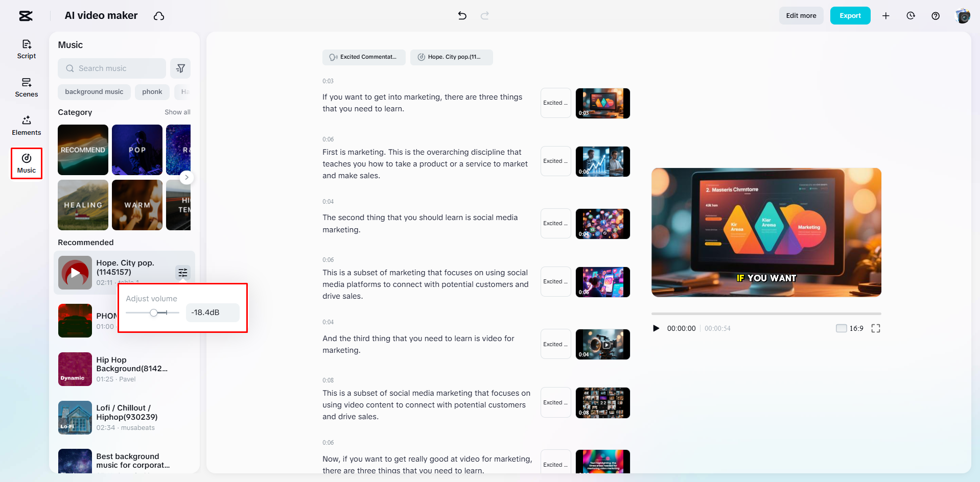Switch to the Script tab
The image size is (980, 482).
click(x=27, y=49)
